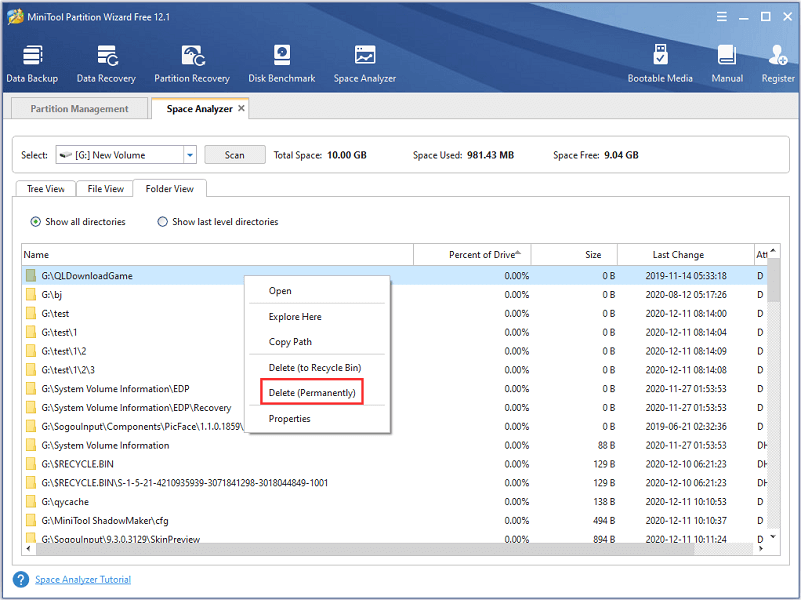The width and height of the screenshot is (801, 600).
Task: Open the Partition Recovery wizard
Action: pyautogui.click(x=192, y=63)
